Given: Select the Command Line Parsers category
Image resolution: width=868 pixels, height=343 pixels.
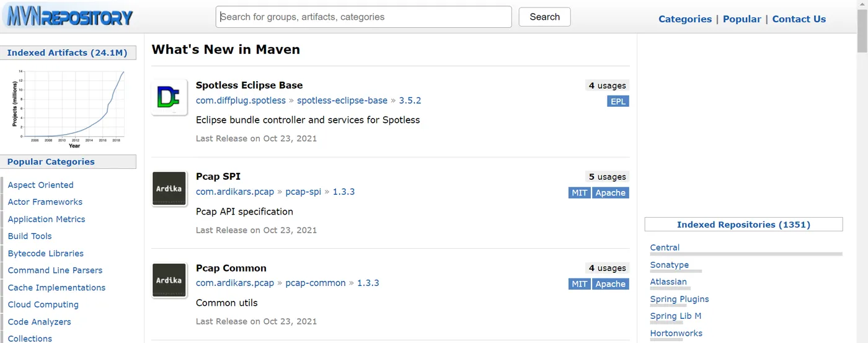Looking at the screenshot, I should pyautogui.click(x=55, y=270).
